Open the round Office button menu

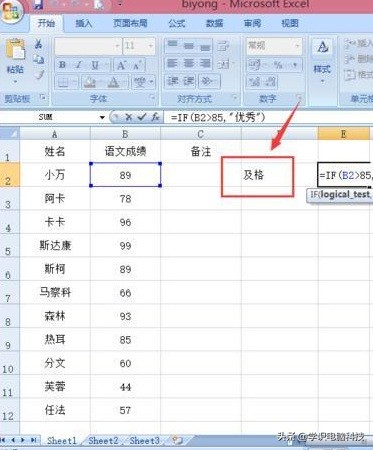pos(11,12)
